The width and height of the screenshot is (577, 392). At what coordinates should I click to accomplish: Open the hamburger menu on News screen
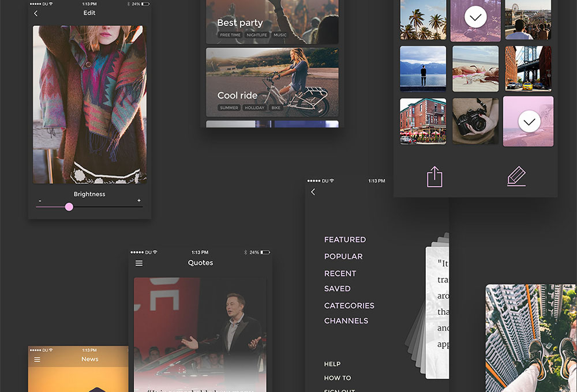coord(37,360)
